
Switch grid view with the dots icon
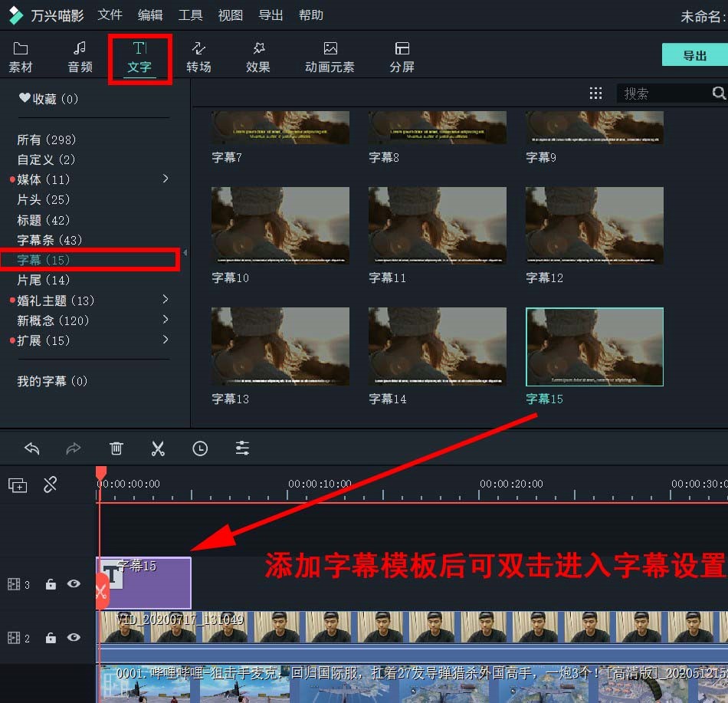pyautogui.click(x=595, y=94)
